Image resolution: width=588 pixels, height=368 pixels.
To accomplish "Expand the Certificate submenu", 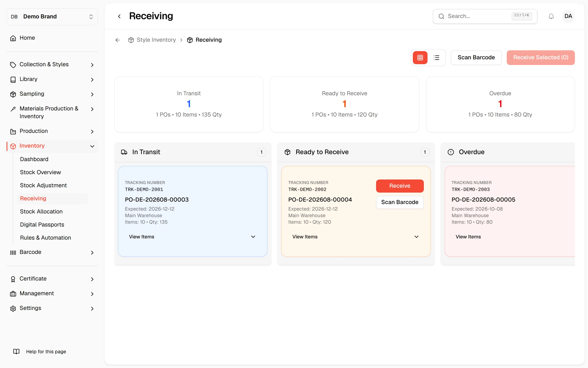I will pos(92,279).
